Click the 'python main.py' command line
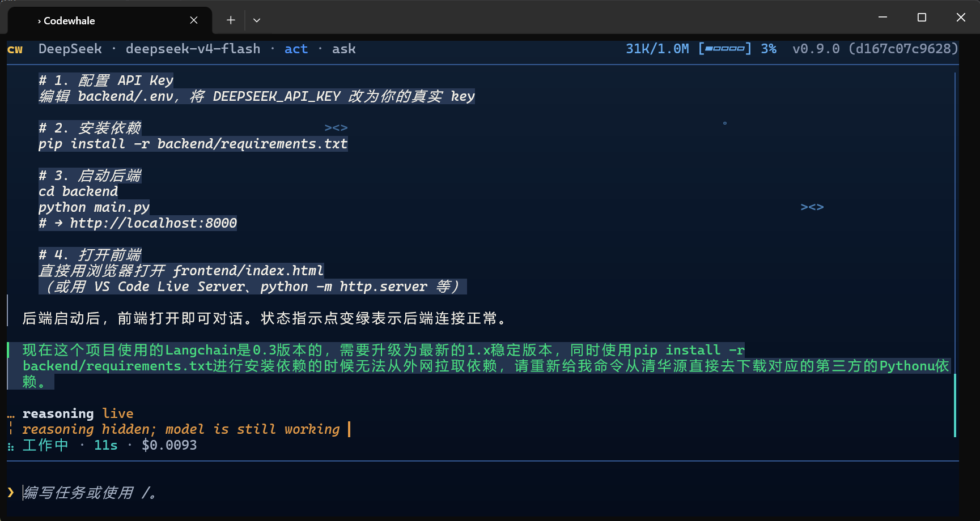The width and height of the screenshot is (980, 521). tap(94, 207)
